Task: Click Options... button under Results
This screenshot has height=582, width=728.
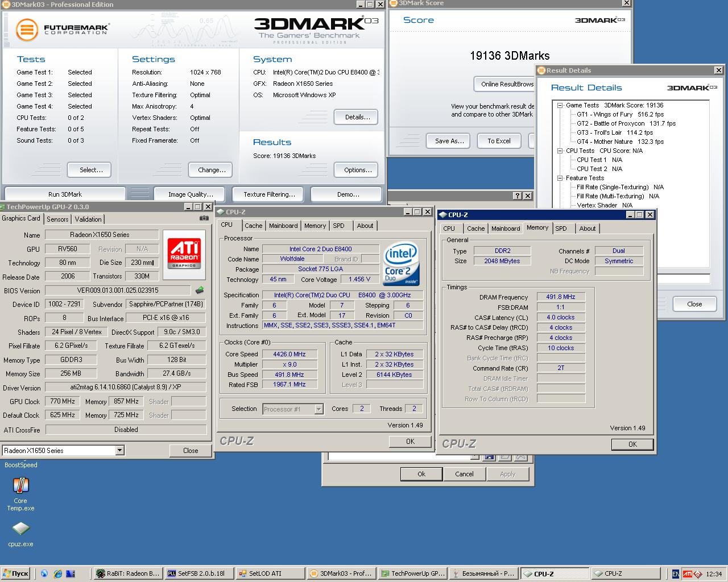Action: 356,170
